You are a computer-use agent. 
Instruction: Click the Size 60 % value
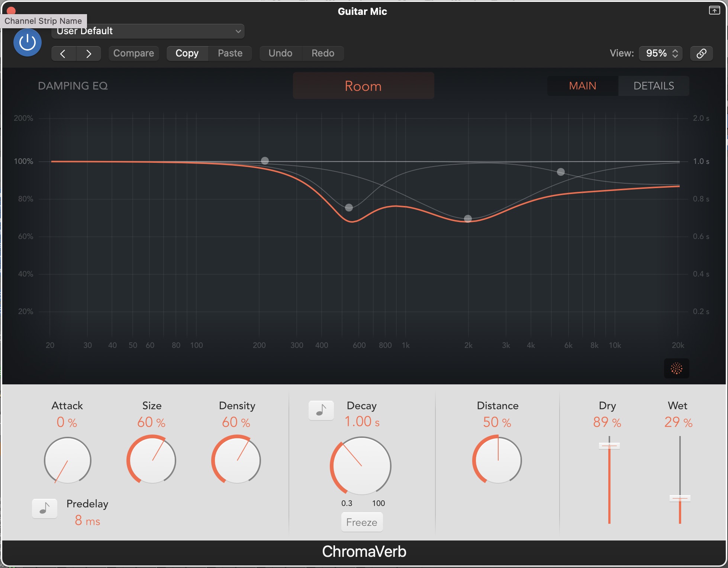[x=151, y=423]
